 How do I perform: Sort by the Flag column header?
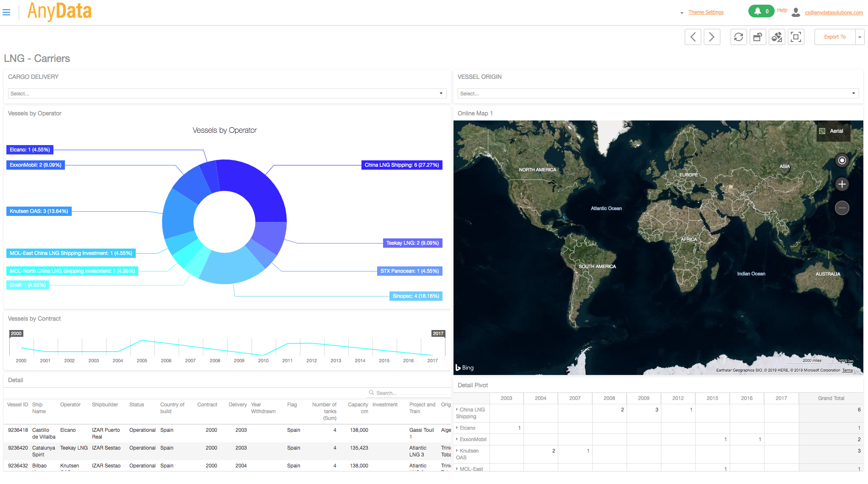click(x=292, y=405)
